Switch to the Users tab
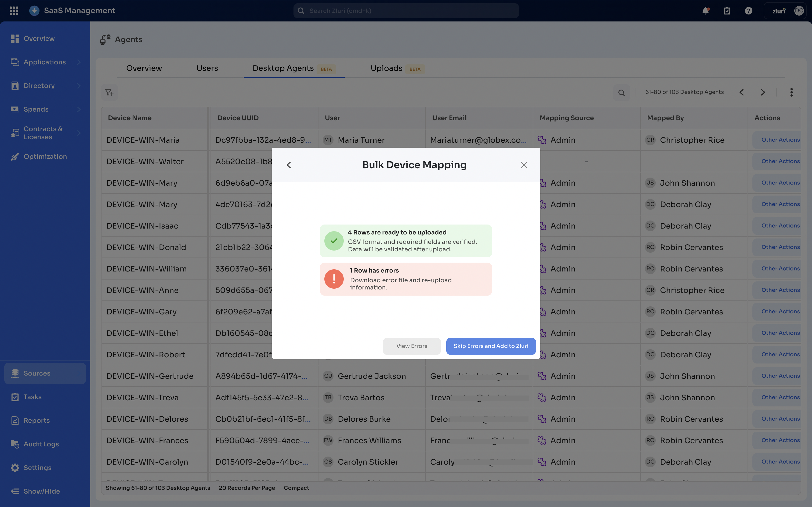The width and height of the screenshot is (812, 507). click(207, 68)
